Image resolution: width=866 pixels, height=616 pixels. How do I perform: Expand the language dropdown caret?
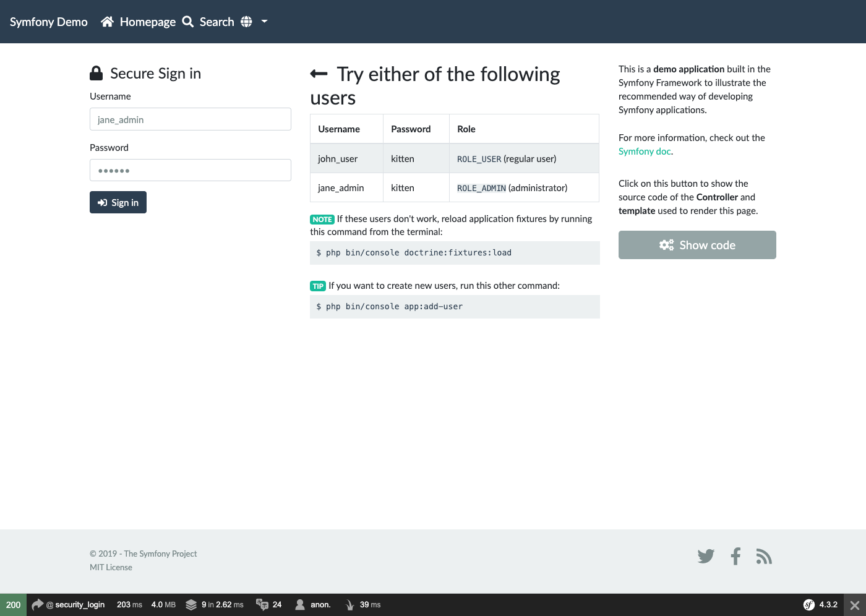click(264, 22)
